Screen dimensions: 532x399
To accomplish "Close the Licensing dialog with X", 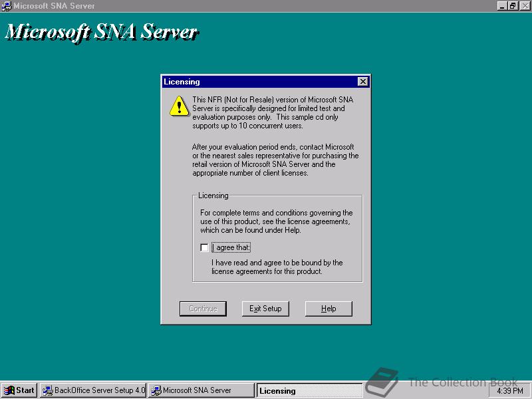I will click(362, 82).
